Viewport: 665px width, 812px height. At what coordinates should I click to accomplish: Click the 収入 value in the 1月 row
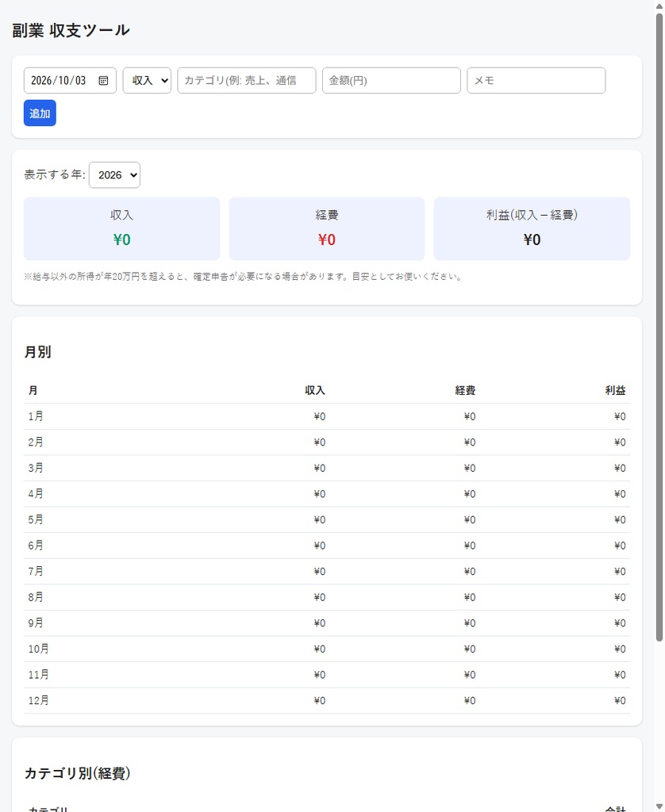320,416
